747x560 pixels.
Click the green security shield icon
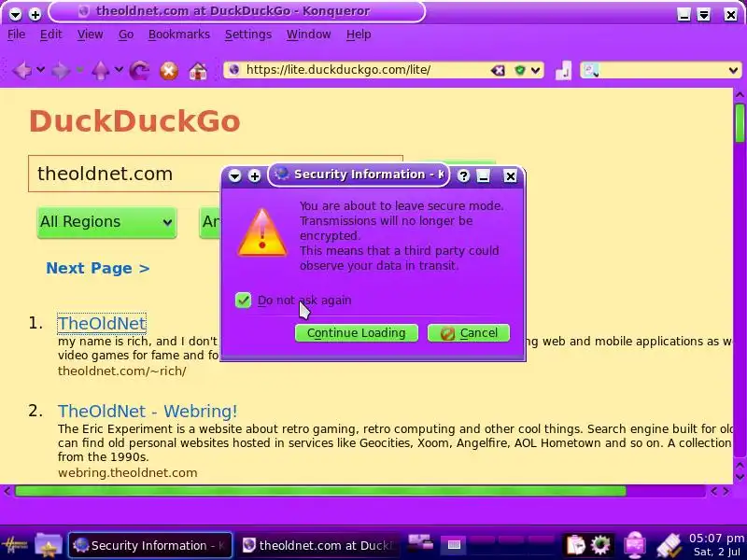pyautogui.click(x=520, y=71)
